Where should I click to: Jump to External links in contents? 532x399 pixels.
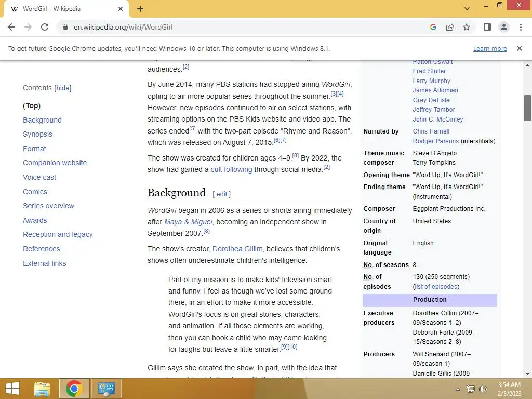coord(45,263)
